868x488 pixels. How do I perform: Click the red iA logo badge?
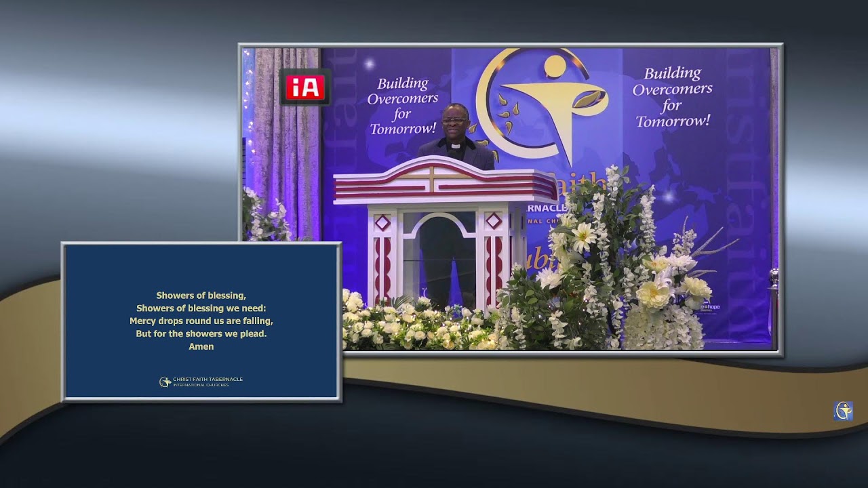tap(305, 87)
